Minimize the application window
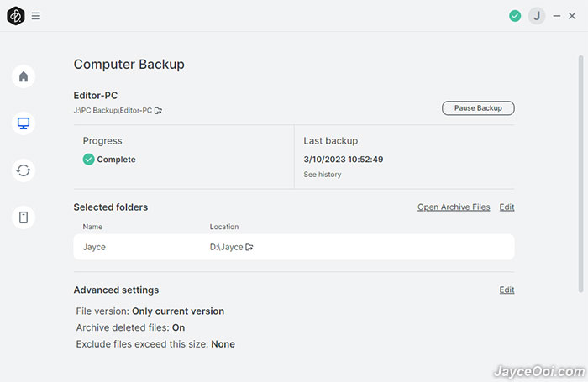588x382 pixels. 556,16
